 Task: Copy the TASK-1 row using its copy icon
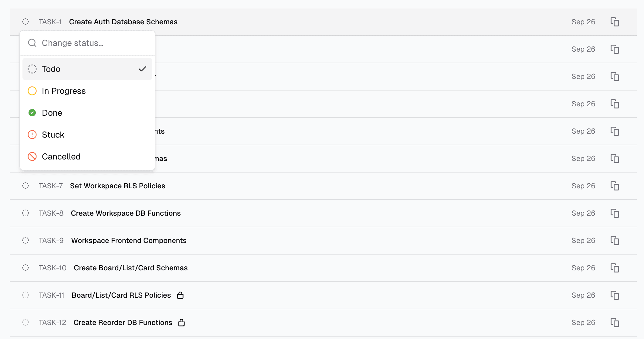pos(615,22)
